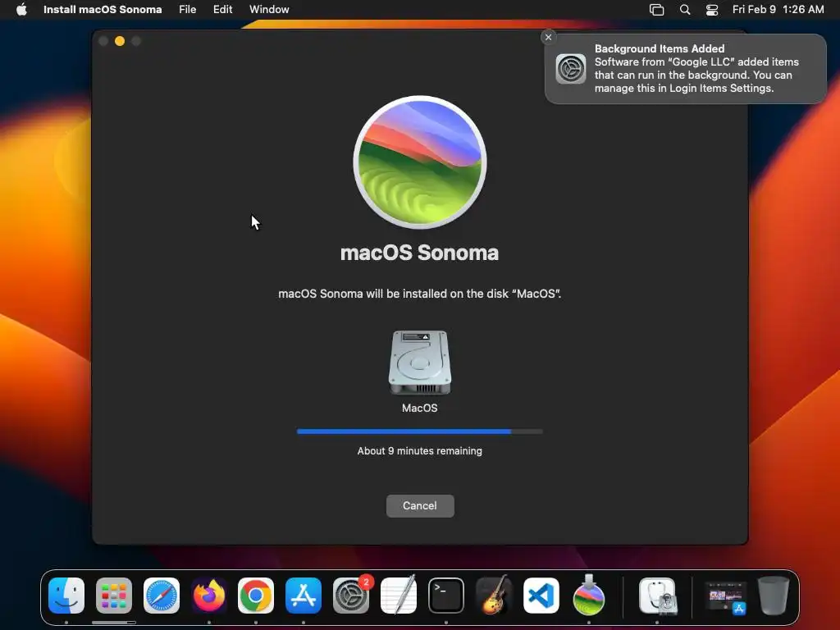The image size is (840, 630).
Task: Click the 'MacOS' disk label
Action: click(420, 409)
